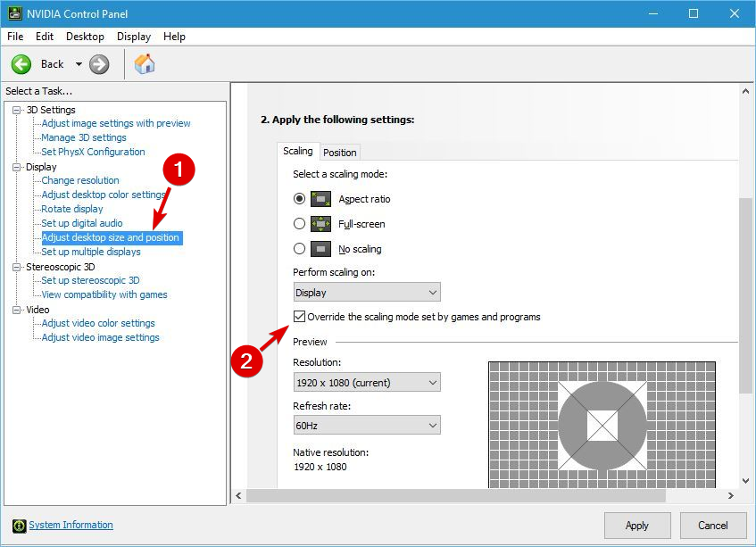Open Manage 3D settings
The width and height of the screenshot is (756, 547).
pos(84,137)
